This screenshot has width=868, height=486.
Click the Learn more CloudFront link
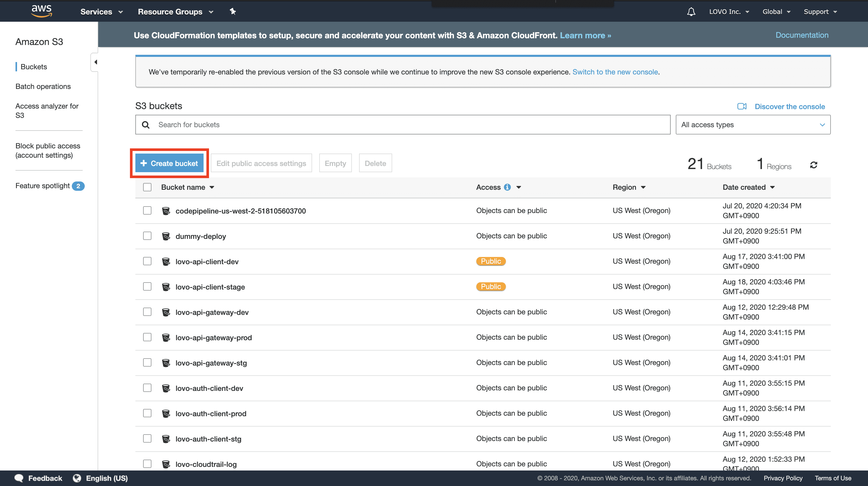pos(585,35)
